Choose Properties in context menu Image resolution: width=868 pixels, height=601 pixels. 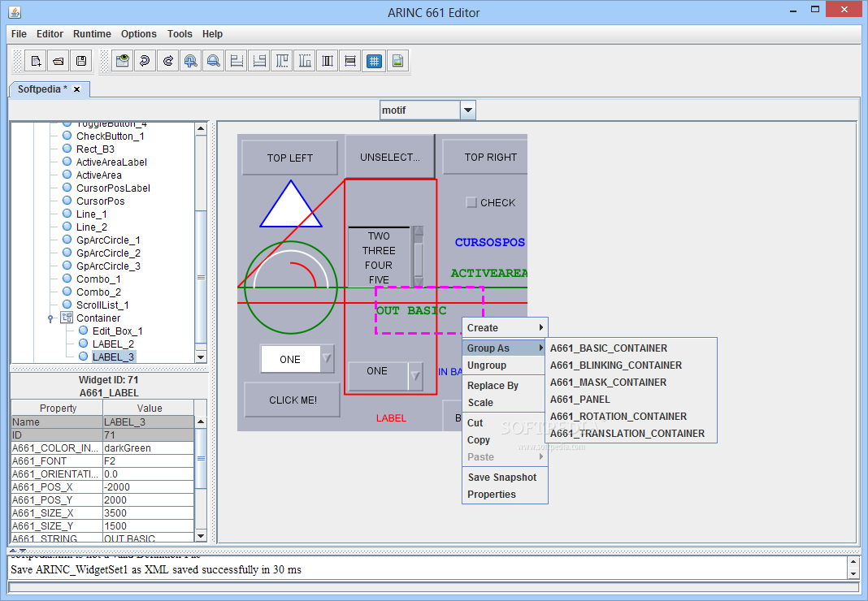point(505,494)
